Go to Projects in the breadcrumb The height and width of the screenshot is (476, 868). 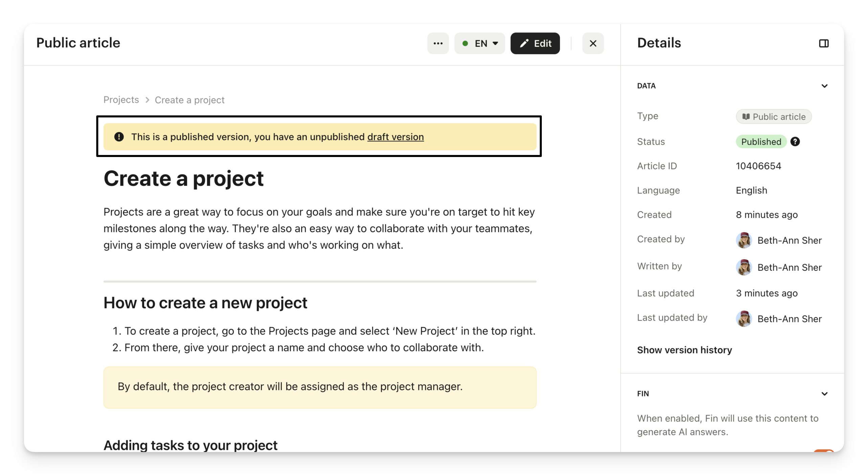[x=121, y=100]
